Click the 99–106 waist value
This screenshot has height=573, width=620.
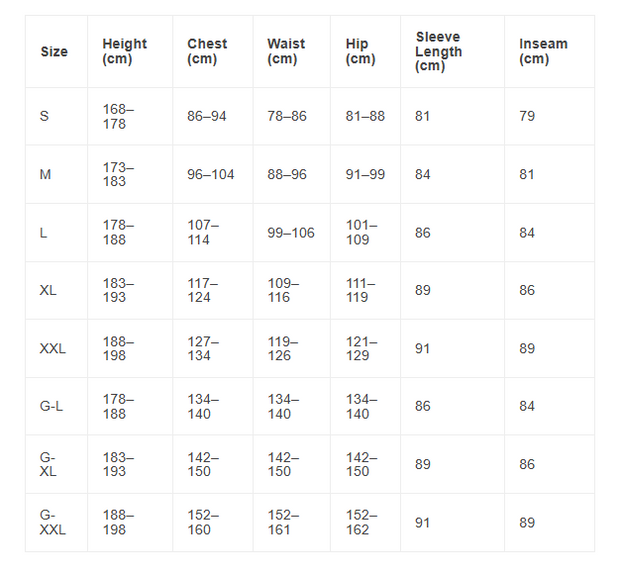pos(291,233)
